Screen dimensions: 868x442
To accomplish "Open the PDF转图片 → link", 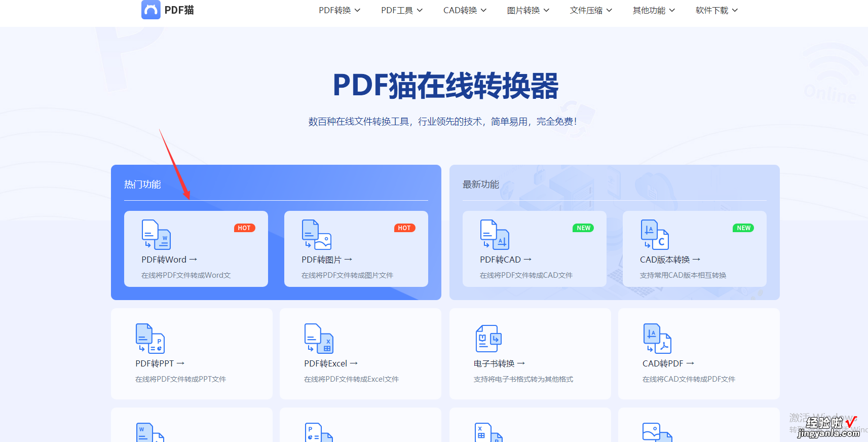I will (327, 260).
